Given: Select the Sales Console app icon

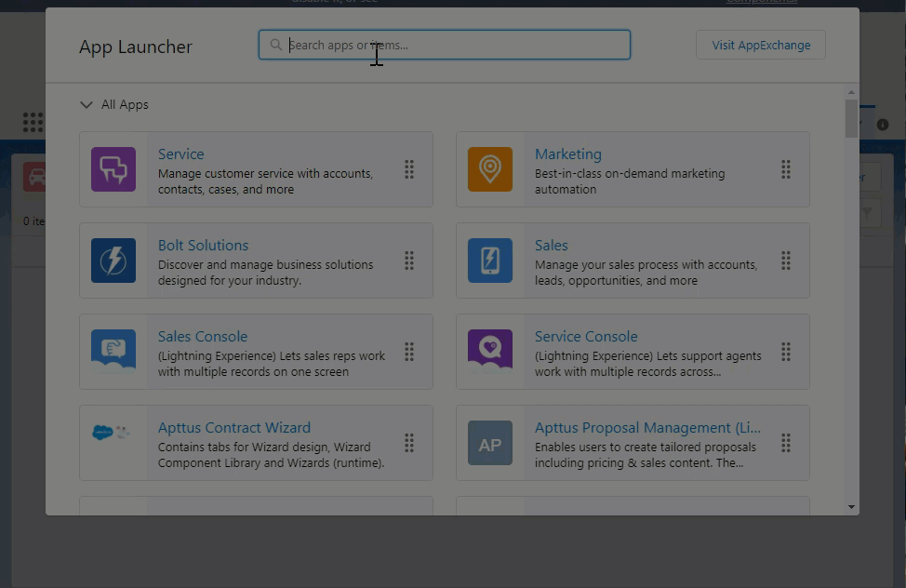Looking at the screenshot, I should [113, 352].
